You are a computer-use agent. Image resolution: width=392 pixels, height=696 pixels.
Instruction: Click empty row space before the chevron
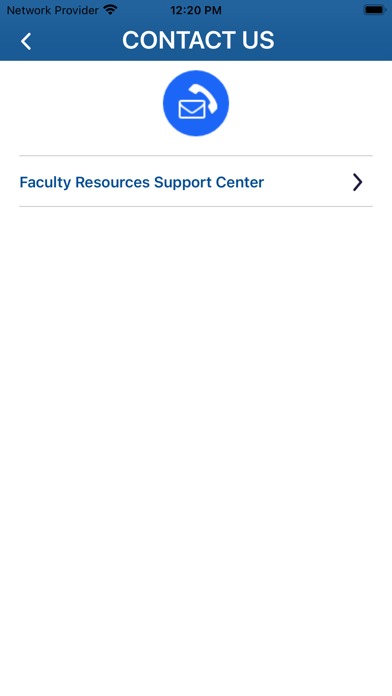click(x=308, y=182)
